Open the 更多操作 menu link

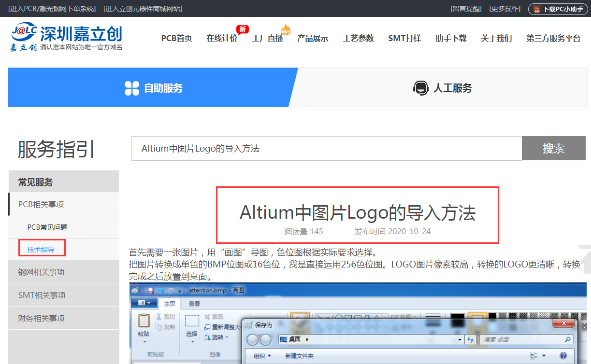tap(505, 9)
